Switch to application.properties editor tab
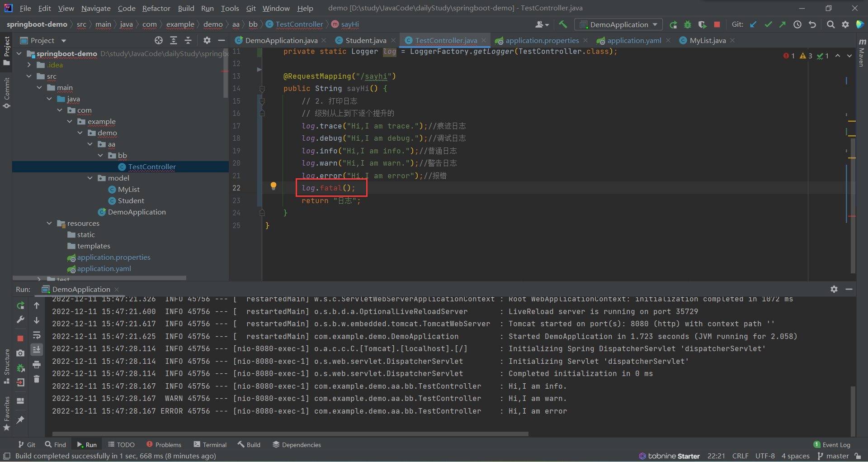Viewport: 868px width, 462px height. pyautogui.click(x=542, y=40)
